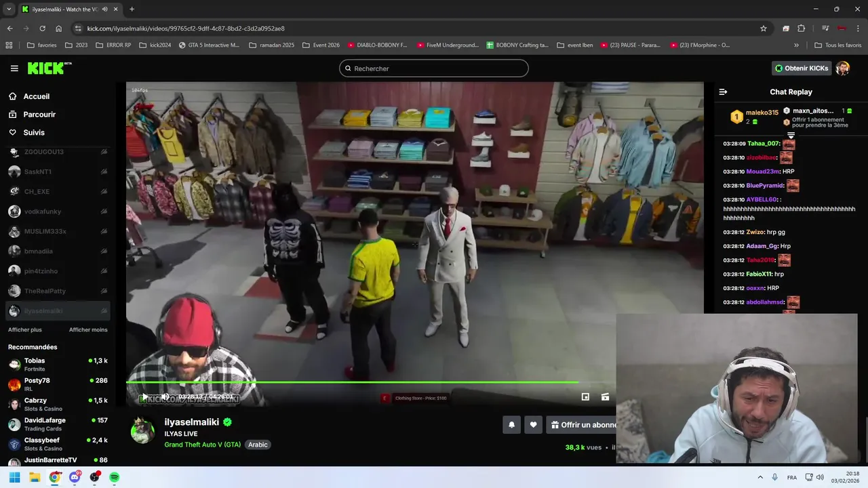This screenshot has height=488, width=868.
Task: Open followed channel bmnadiia
Action: (x=57, y=251)
